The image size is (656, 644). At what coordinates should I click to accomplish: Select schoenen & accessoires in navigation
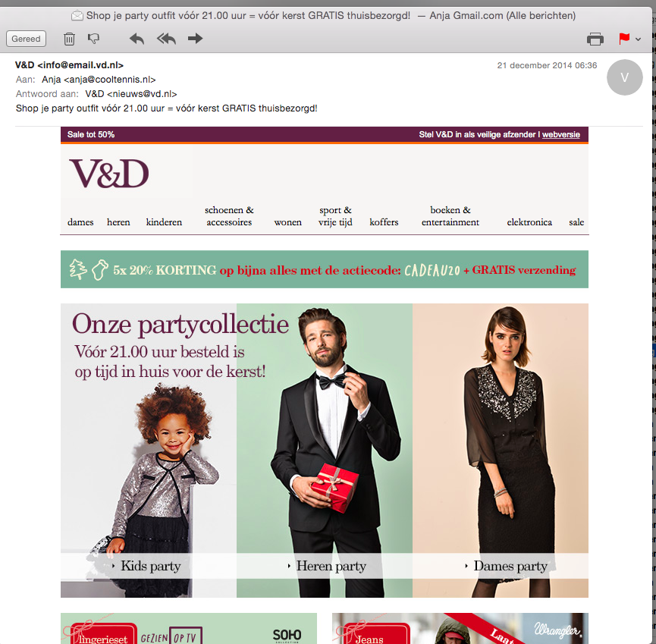click(x=229, y=216)
